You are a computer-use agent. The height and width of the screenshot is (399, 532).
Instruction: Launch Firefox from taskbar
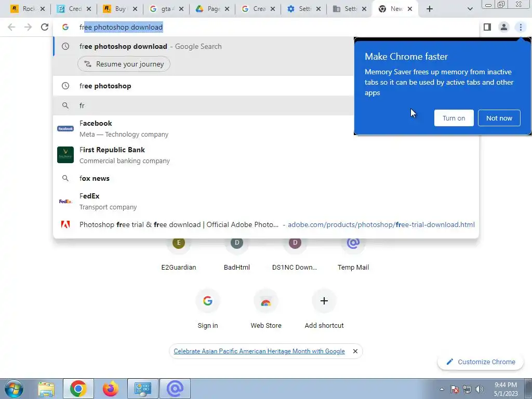(x=111, y=389)
